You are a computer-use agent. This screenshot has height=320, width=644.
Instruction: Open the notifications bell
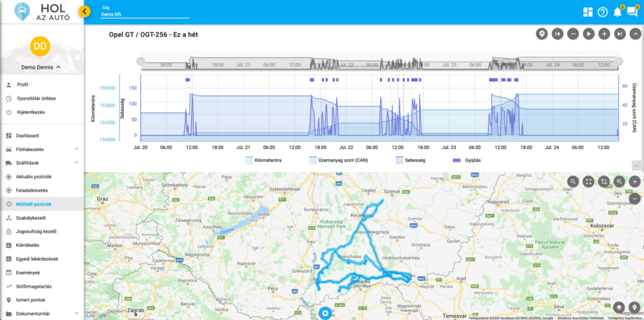click(617, 11)
